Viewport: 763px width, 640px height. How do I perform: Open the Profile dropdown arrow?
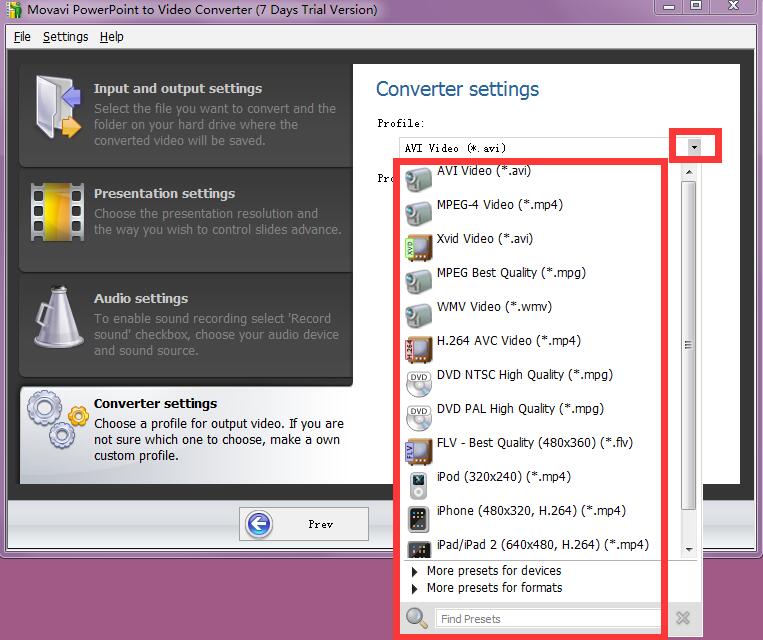(694, 146)
